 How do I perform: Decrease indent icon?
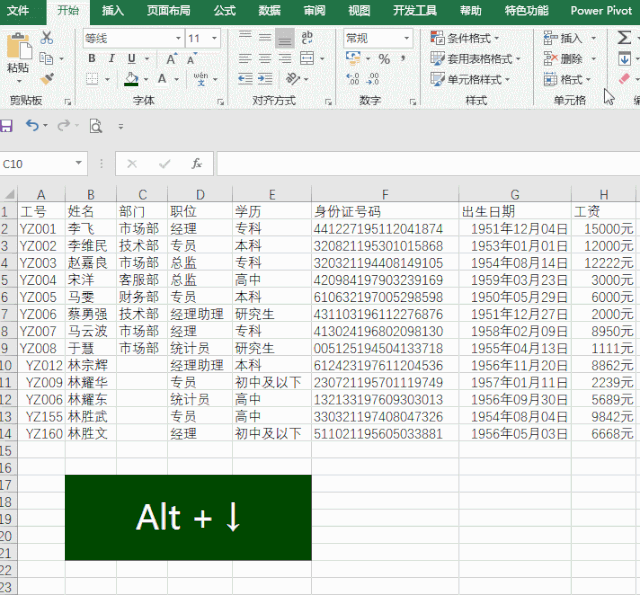click(x=245, y=79)
